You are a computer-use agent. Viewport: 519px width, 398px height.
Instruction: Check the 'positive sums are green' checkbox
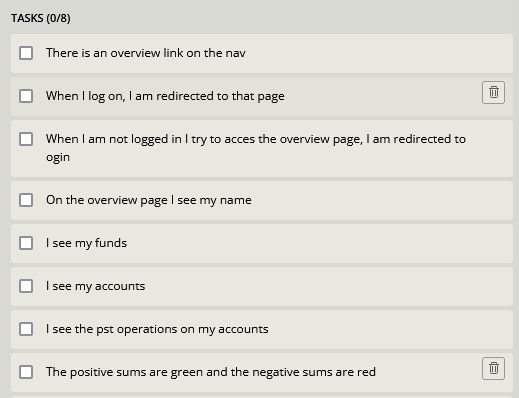(26, 372)
